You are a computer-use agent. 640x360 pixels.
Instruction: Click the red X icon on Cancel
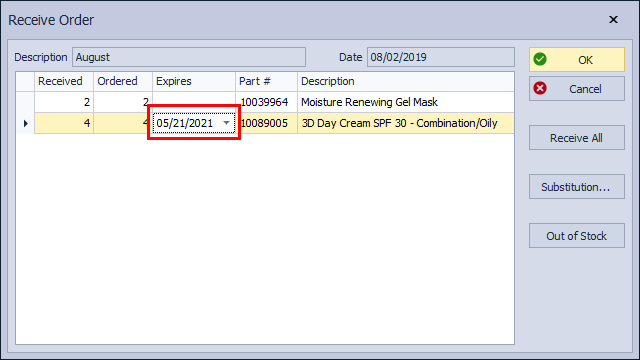click(x=540, y=88)
